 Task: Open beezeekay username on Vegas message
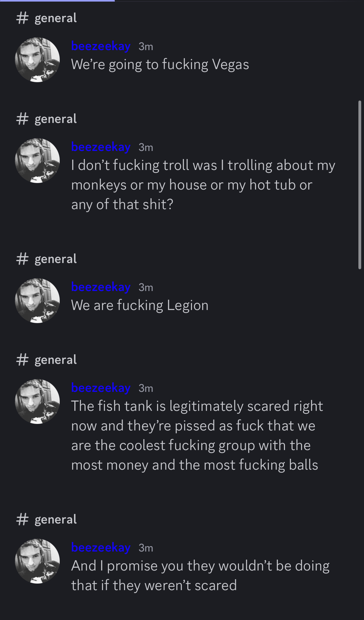pos(101,46)
